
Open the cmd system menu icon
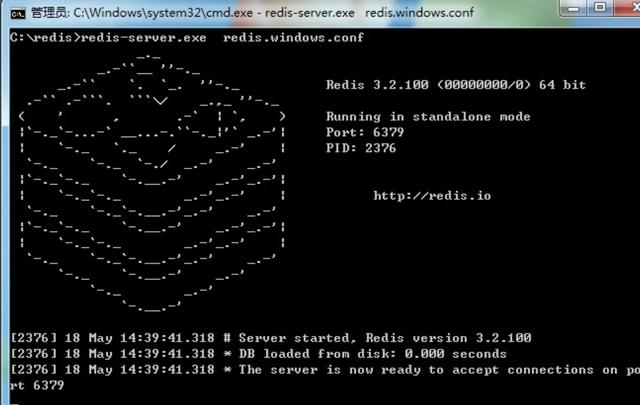click(x=18, y=13)
